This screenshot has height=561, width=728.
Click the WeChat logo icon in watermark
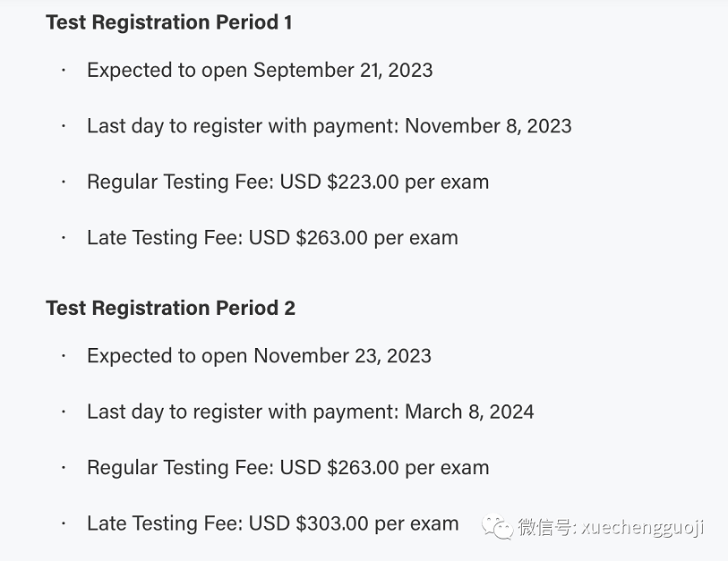point(497,527)
